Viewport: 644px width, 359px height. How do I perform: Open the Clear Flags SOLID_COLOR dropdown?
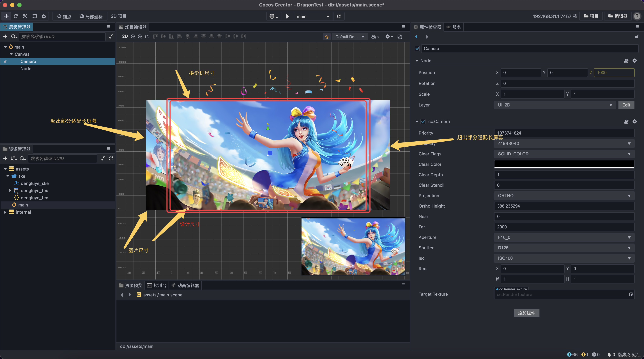pyautogui.click(x=564, y=154)
